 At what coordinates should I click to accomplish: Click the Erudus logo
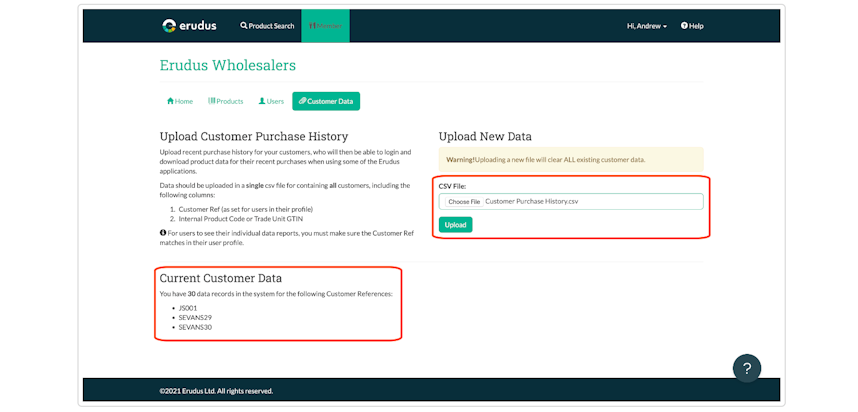coord(189,26)
